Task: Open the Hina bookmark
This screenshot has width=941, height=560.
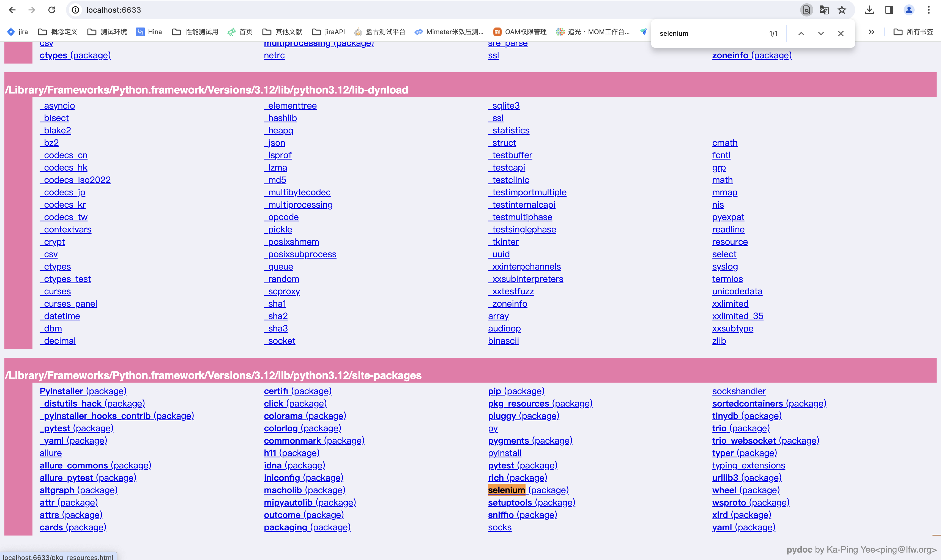Action: click(149, 32)
